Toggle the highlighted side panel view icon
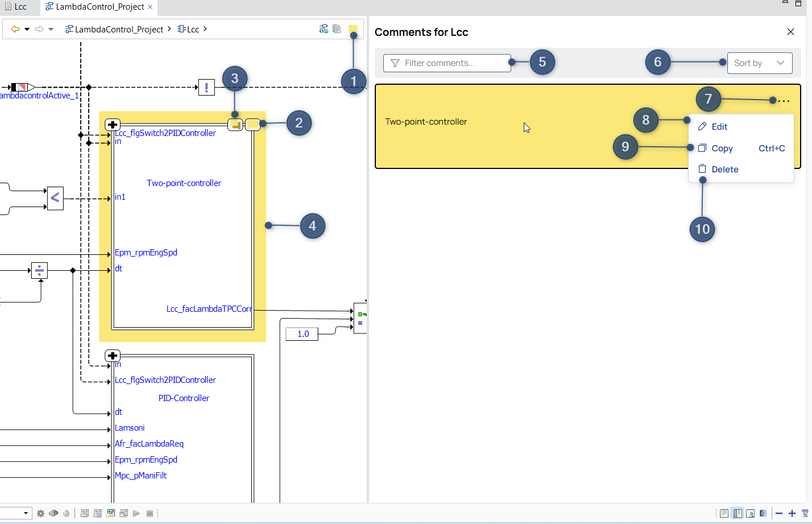This screenshot has height=524, width=812. point(737,513)
